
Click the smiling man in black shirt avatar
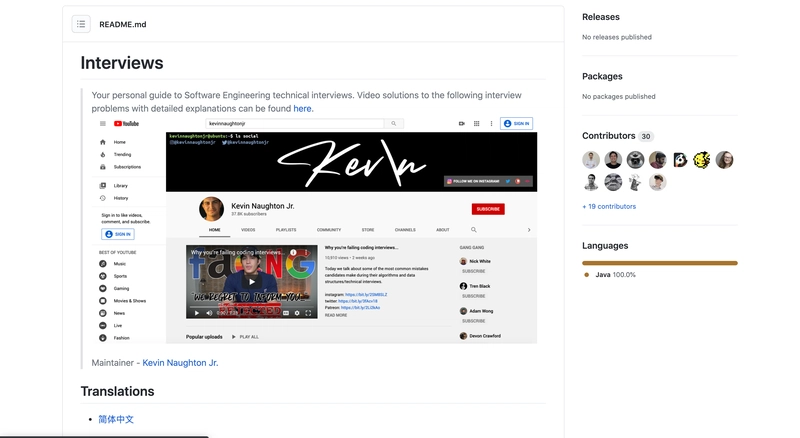613,160
